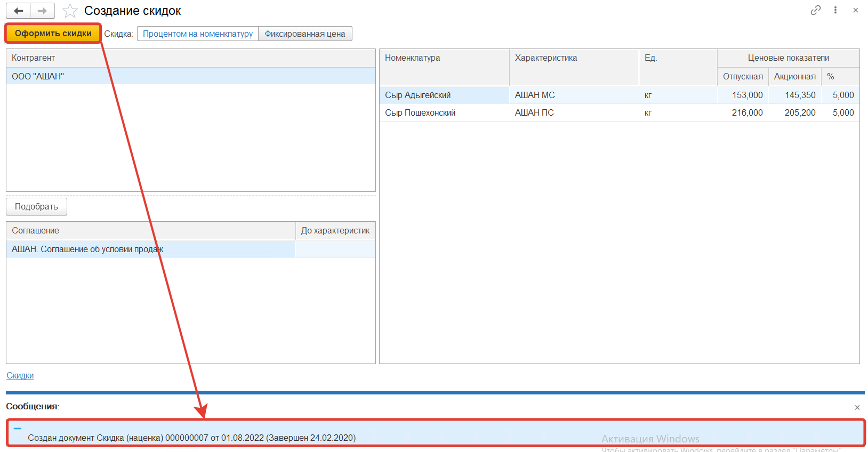Close the Создание скидок form
The height and width of the screenshot is (452, 868).
[856, 10]
